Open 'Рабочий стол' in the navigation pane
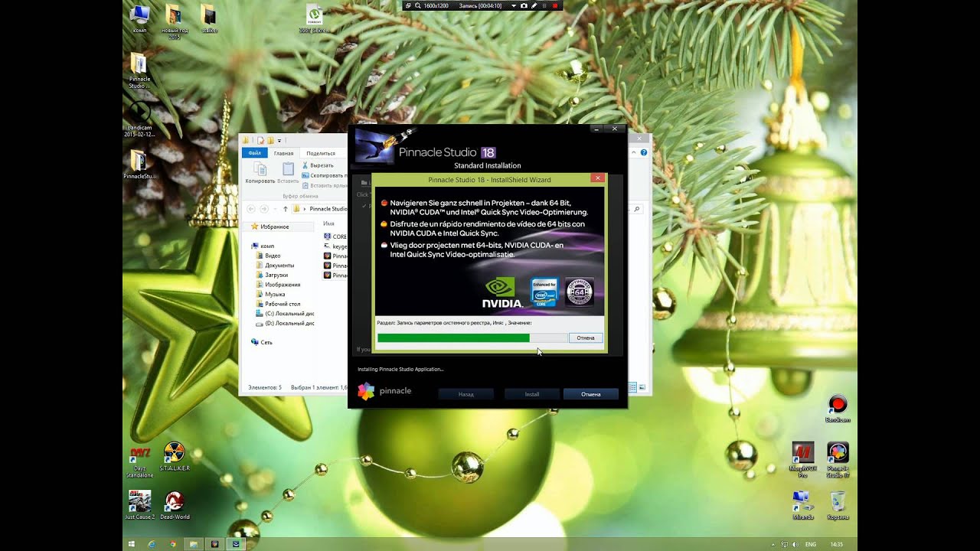980x551 pixels. [x=278, y=304]
